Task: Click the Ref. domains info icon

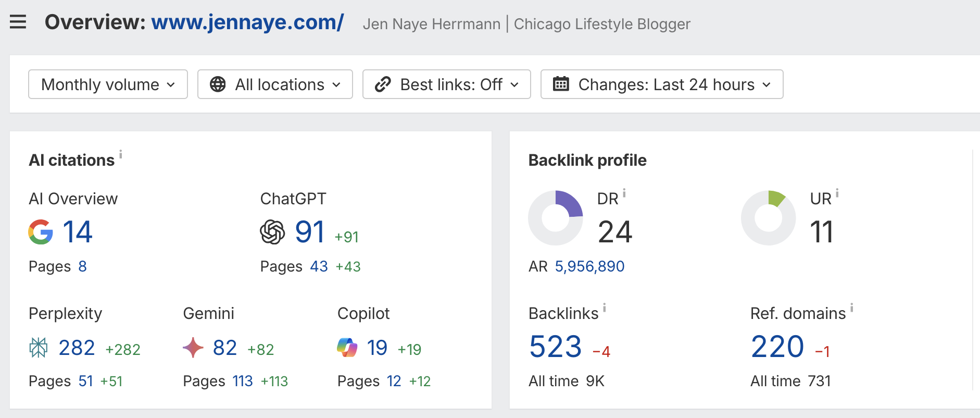Action: point(852,308)
